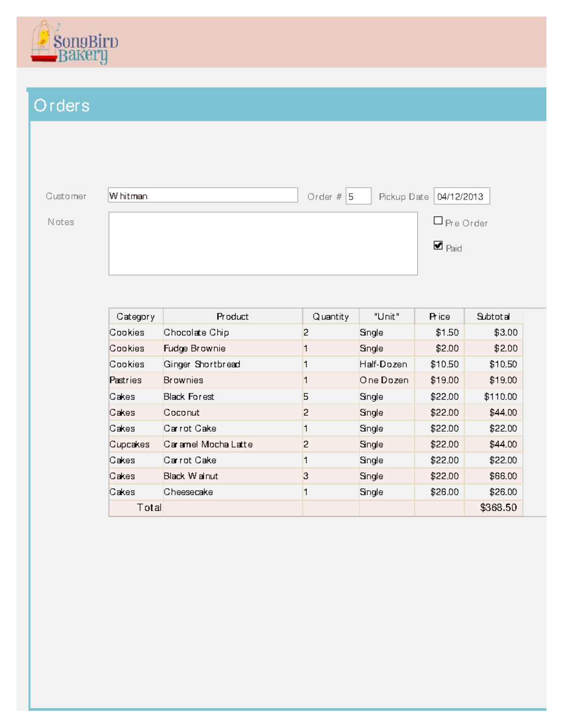
Task: Click the Product column header
Action: tap(233, 316)
